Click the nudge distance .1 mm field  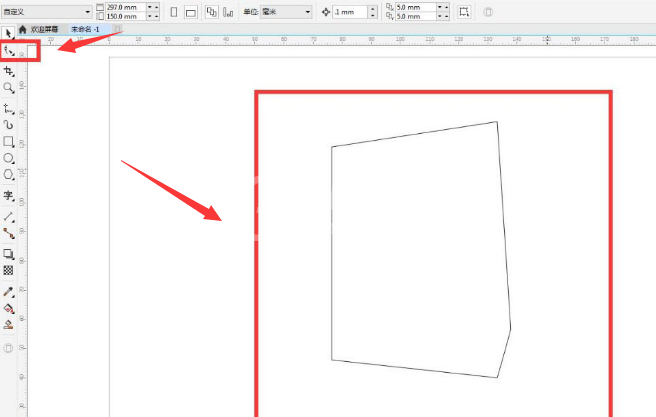(x=350, y=12)
